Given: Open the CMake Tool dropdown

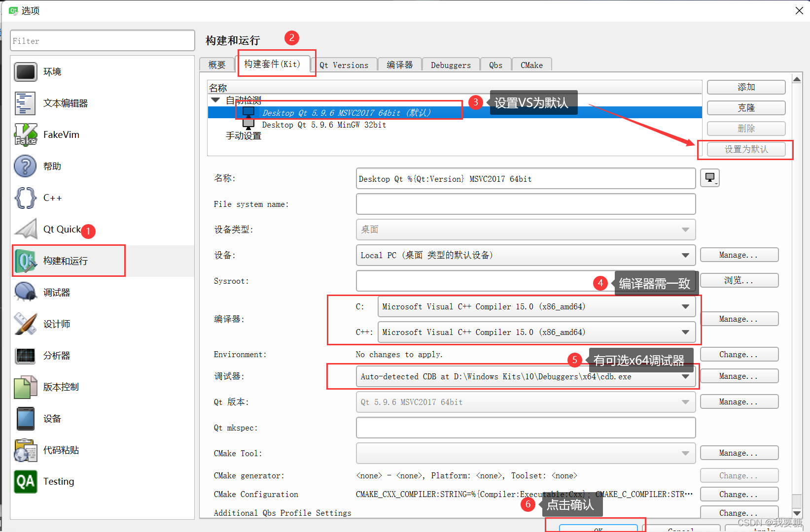Looking at the screenshot, I should pyautogui.click(x=526, y=453).
